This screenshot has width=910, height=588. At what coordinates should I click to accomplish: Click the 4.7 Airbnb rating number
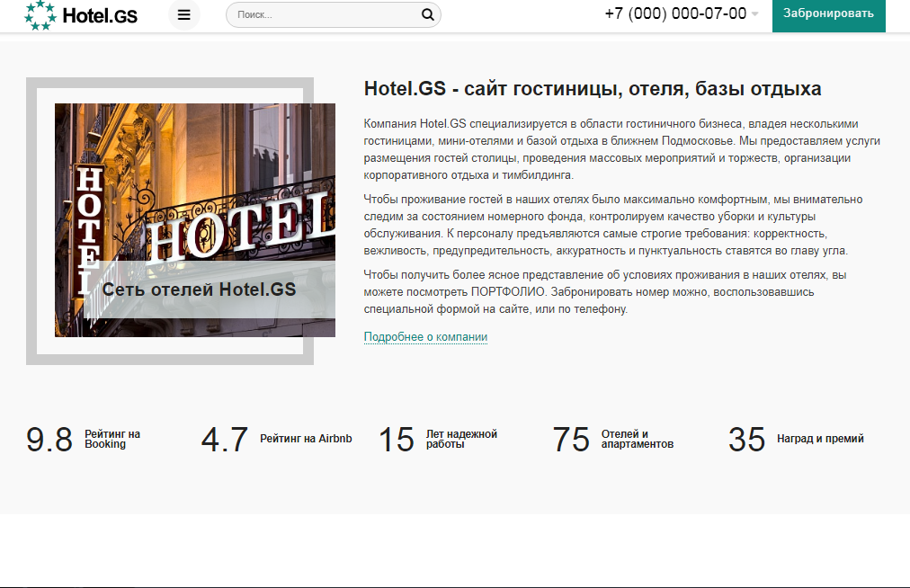tap(224, 440)
